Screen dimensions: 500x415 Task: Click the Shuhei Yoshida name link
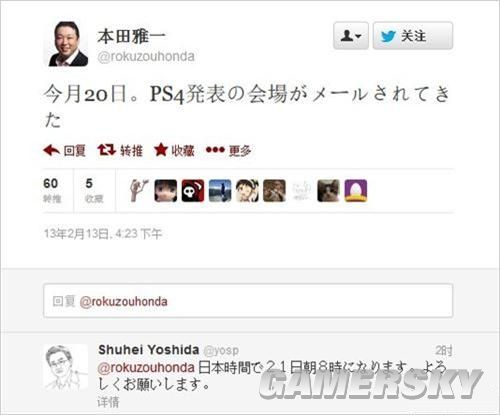click(x=149, y=350)
